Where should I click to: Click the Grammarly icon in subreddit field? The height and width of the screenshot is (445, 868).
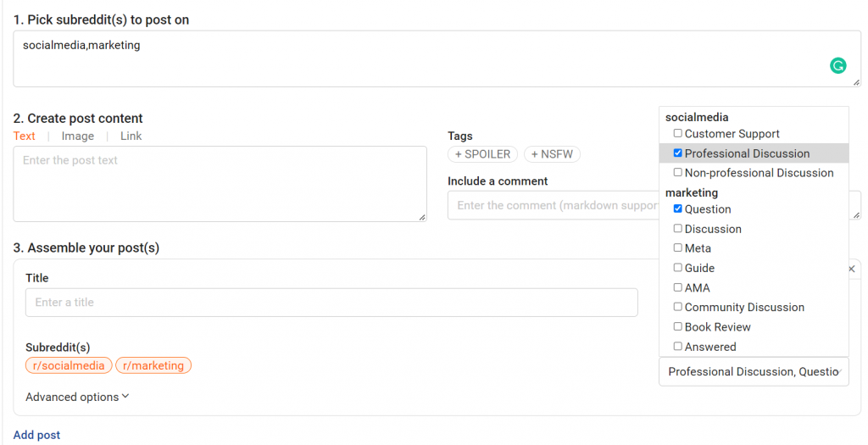837,66
